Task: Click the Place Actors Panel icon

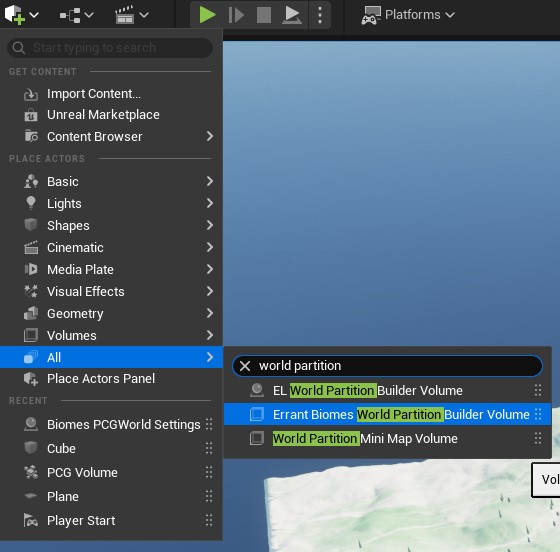Action: [x=31, y=379]
